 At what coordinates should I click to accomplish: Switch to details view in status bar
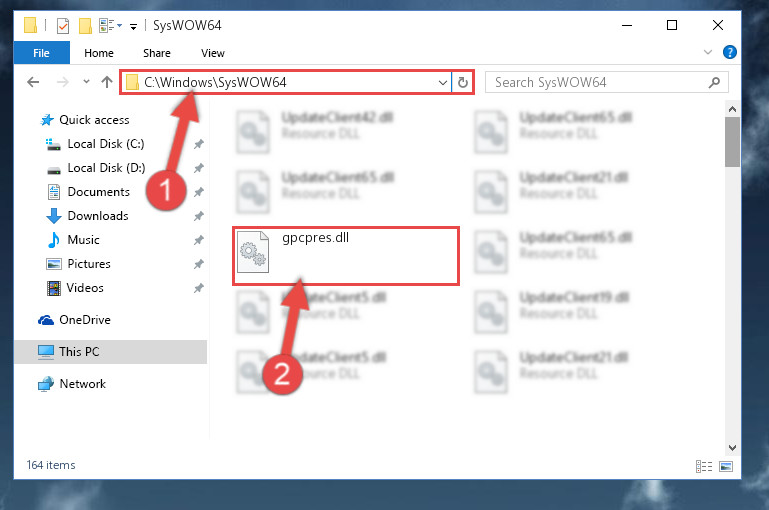point(704,466)
